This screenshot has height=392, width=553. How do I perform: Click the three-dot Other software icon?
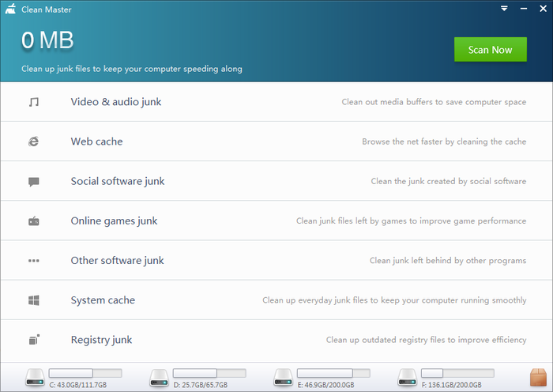(33, 261)
